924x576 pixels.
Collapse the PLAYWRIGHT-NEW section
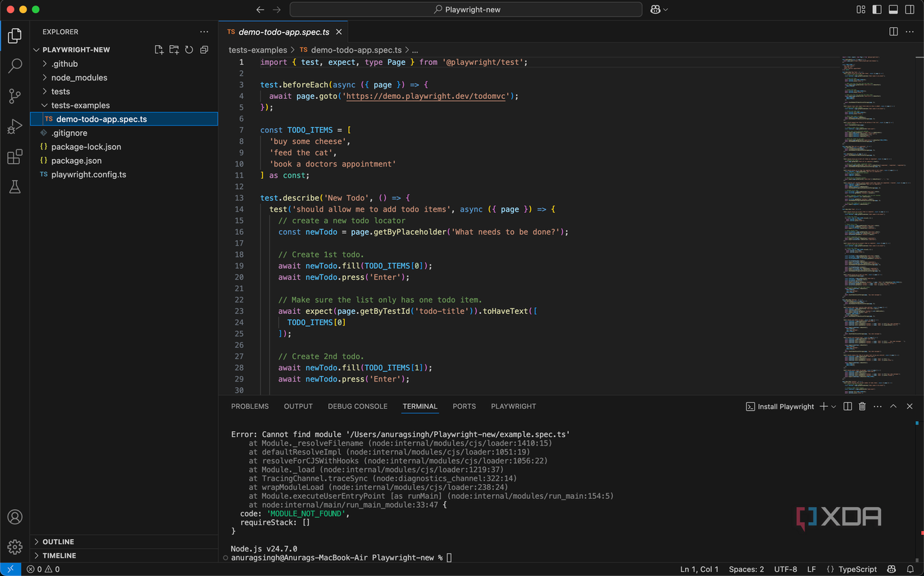pos(76,50)
